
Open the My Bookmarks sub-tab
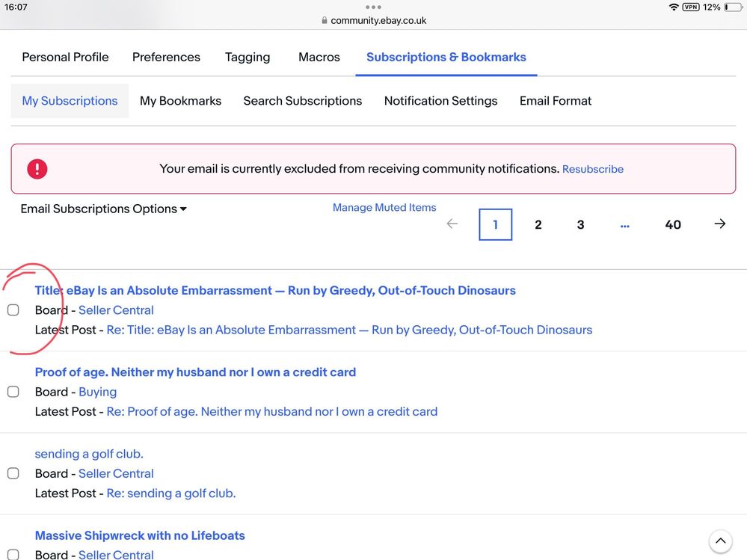tap(180, 101)
